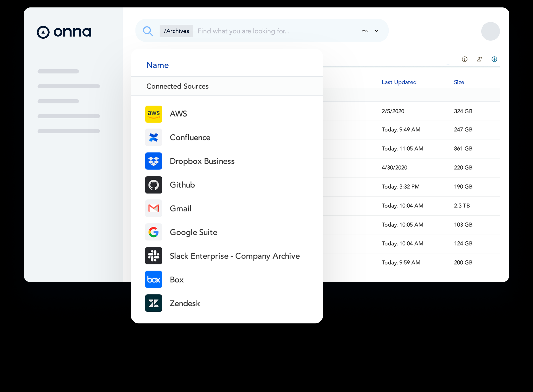The height and width of the screenshot is (392, 533).
Task: Click the 200 GB size value
Action: [x=463, y=263]
